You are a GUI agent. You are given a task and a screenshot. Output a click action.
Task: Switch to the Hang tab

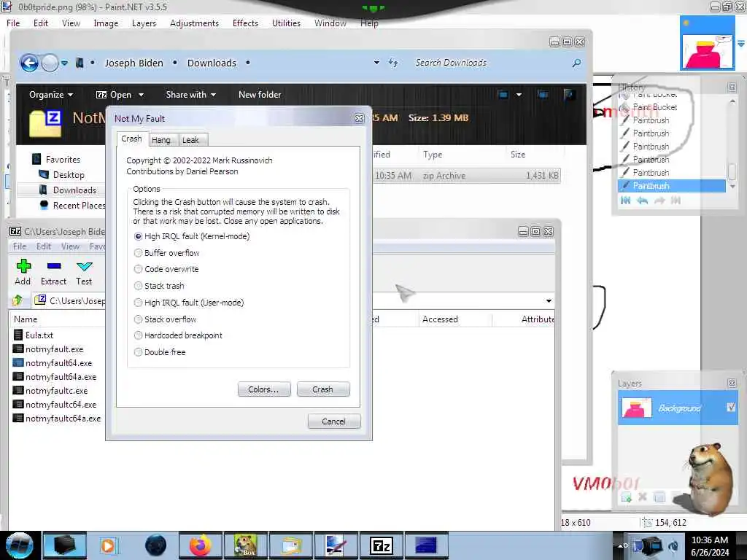161,140
